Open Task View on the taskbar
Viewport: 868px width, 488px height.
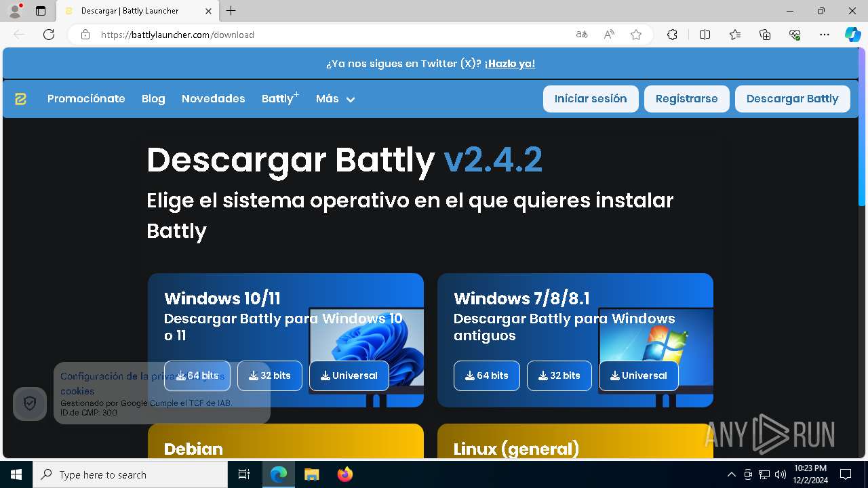point(244,474)
